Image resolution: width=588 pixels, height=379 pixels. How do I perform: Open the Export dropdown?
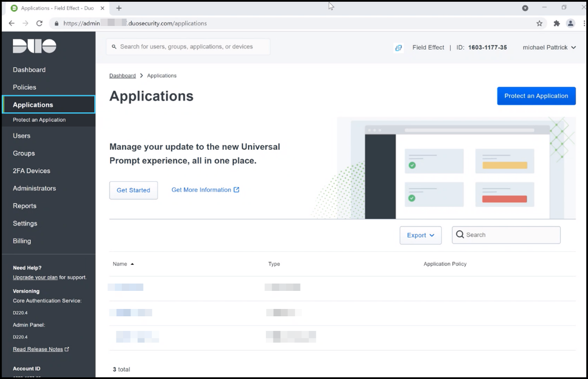420,235
